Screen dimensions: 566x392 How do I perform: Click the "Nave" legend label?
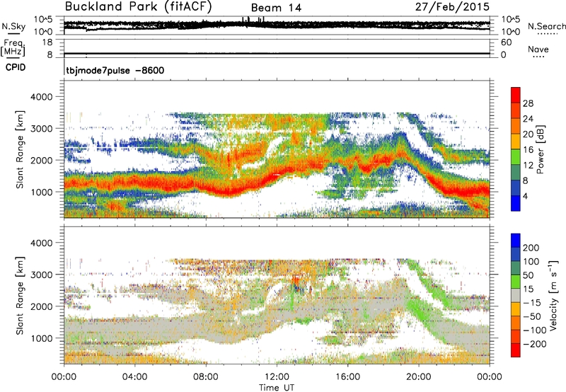[x=538, y=49]
